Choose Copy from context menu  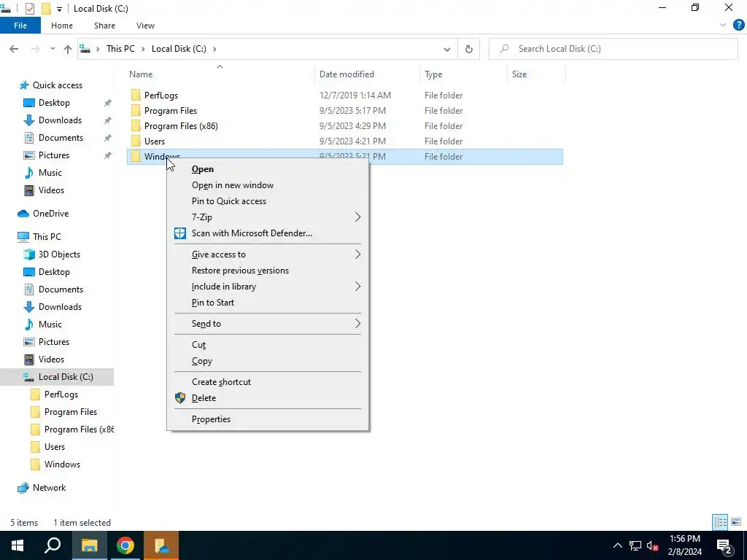[x=268, y=361]
